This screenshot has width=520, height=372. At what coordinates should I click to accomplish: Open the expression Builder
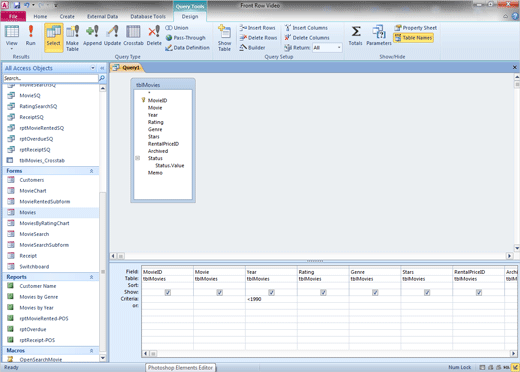[252, 48]
